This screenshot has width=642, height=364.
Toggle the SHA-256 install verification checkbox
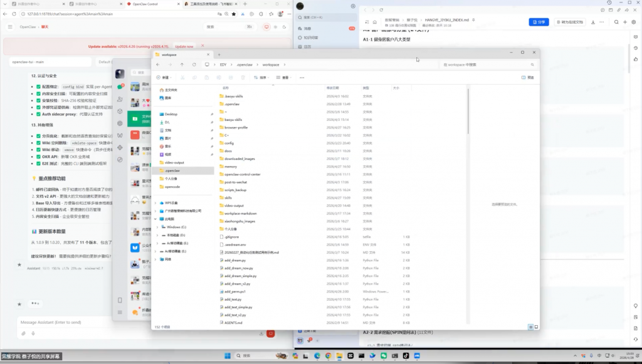point(38,100)
